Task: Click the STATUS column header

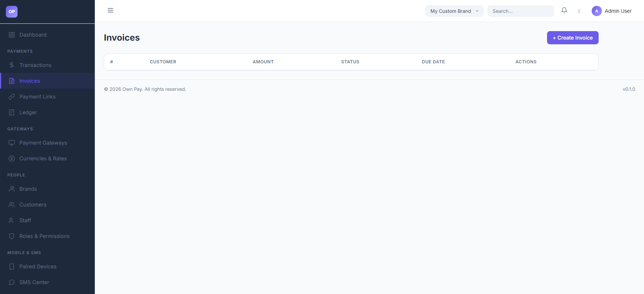Action: tap(350, 62)
